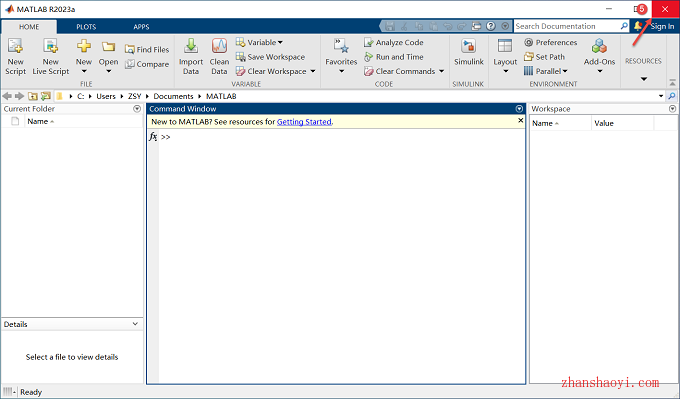
Task: Click Analyze Code button
Action: [x=394, y=43]
